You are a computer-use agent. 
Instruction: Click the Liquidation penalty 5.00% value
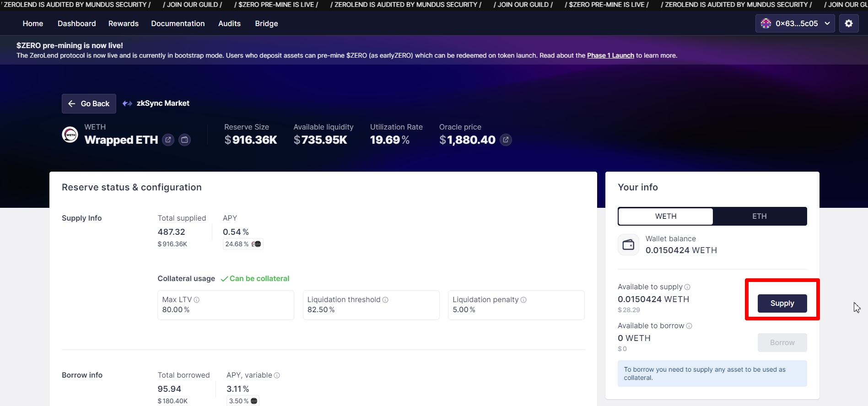tap(464, 310)
